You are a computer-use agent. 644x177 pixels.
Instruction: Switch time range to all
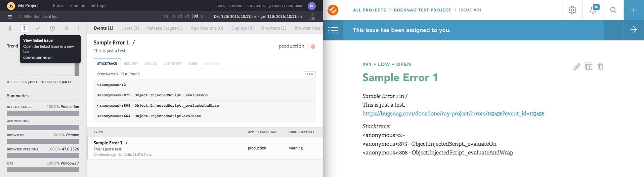tap(203, 16)
